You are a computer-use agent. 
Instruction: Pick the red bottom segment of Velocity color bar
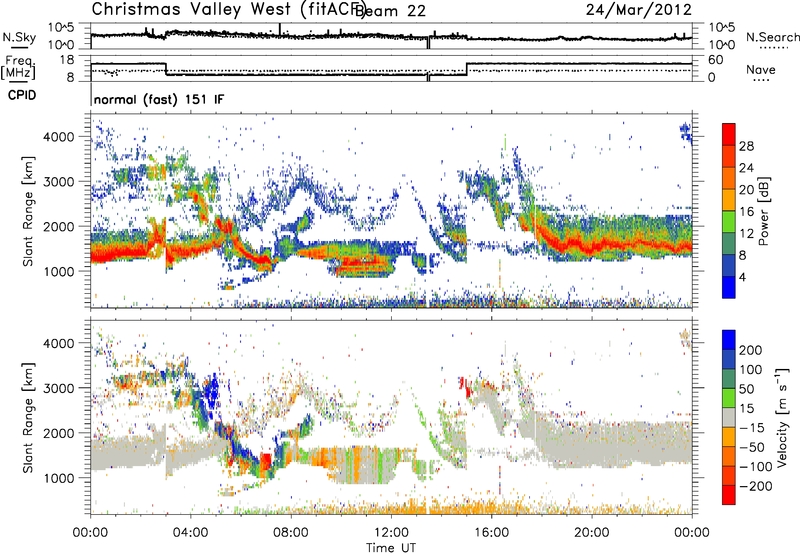click(729, 495)
